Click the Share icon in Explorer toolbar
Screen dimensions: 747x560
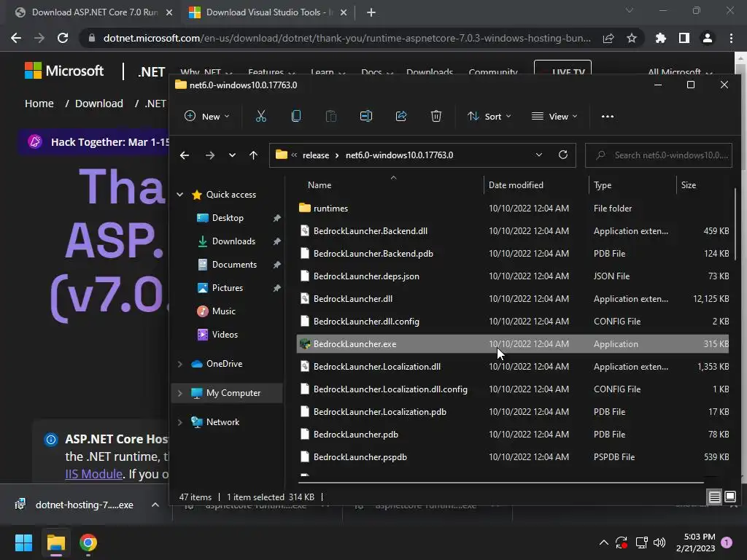tap(401, 116)
